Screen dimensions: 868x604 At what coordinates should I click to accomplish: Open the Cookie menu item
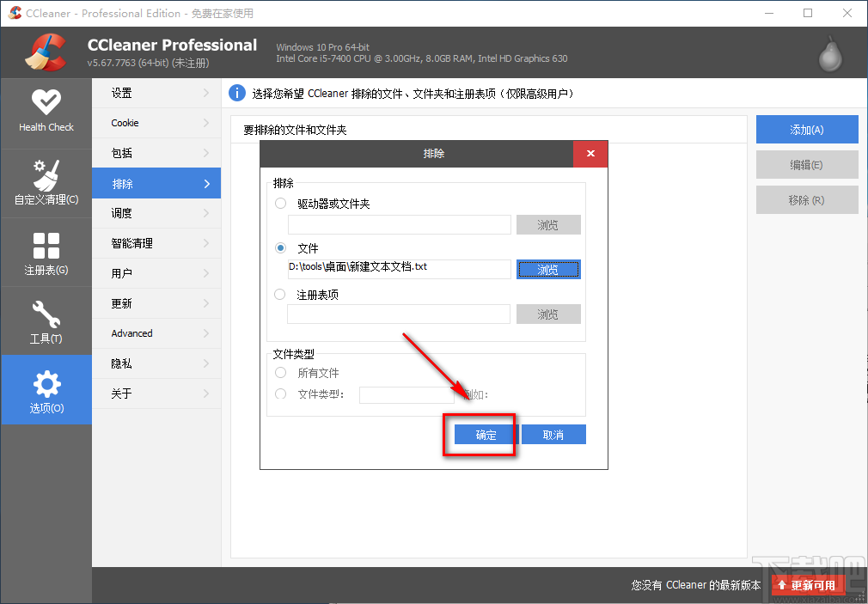[156, 123]
